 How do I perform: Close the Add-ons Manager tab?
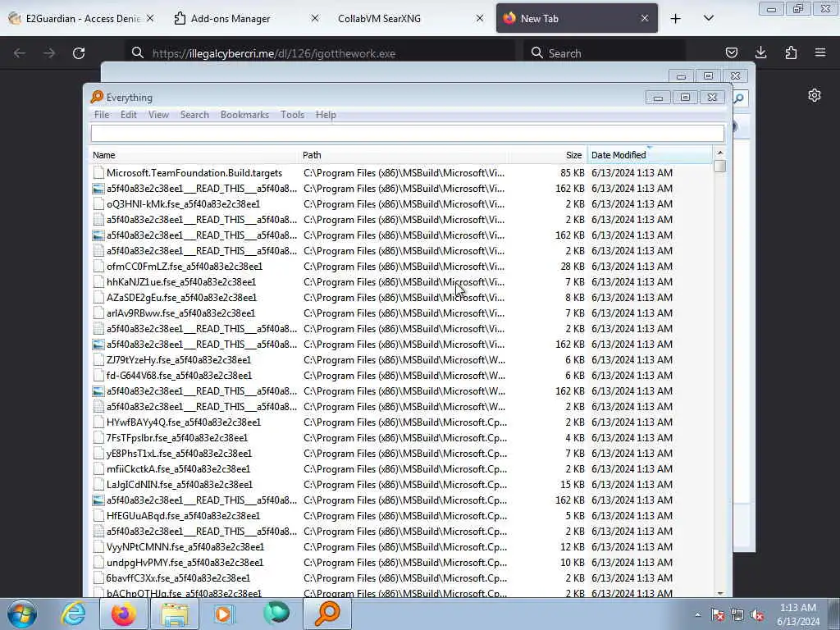pyautogui.click(x=315, y=18)
